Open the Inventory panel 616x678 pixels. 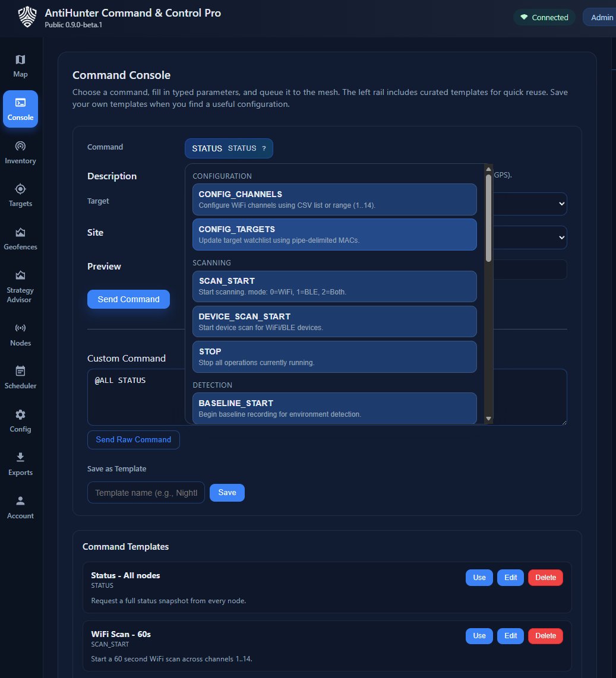[20, 152]
